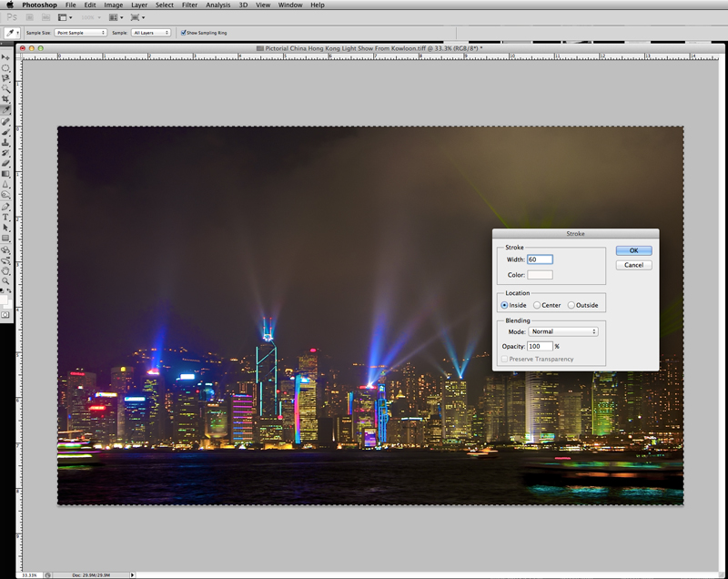Select Outside as the stroke location
Viewport: 728px width, 579px height.
(x=571, y=305)
